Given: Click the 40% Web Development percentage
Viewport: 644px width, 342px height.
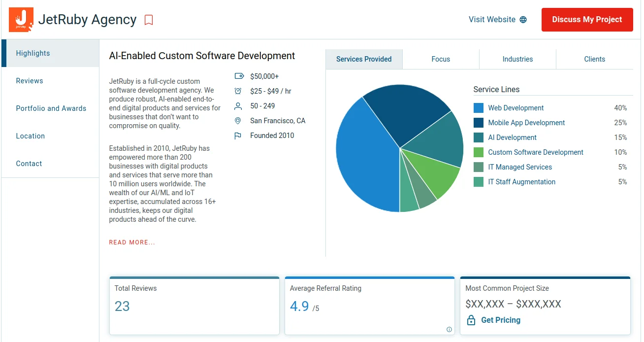Looking at the screenshot, I should (x=620, y=108).
